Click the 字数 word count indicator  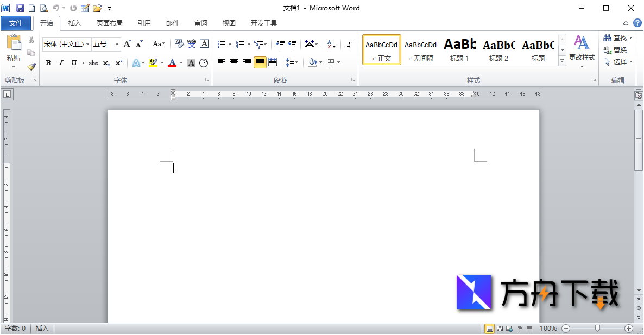[x=15, y=328]
